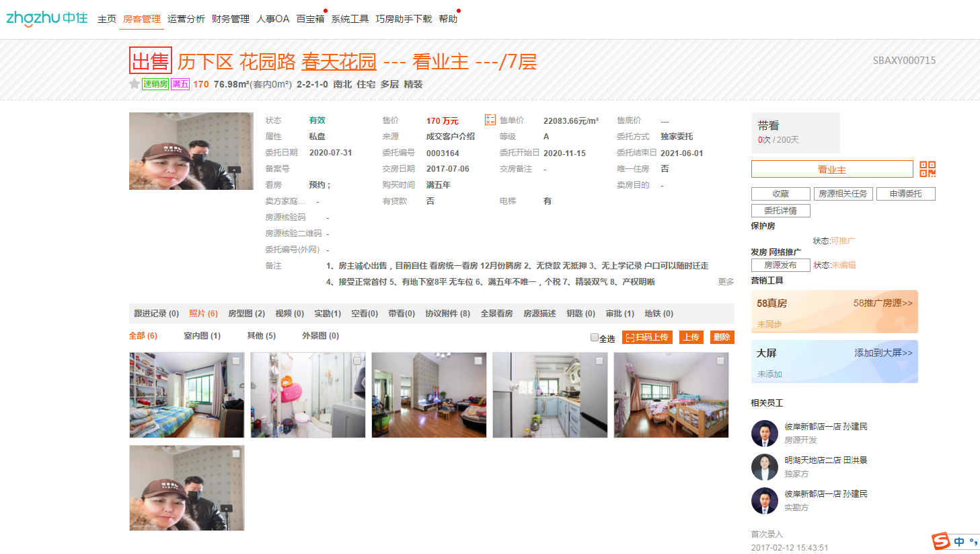The height and width of the screenshot is (554, 980).
Task: Click the calculator icon next to 售单价
Action: [x=490, y=120]
